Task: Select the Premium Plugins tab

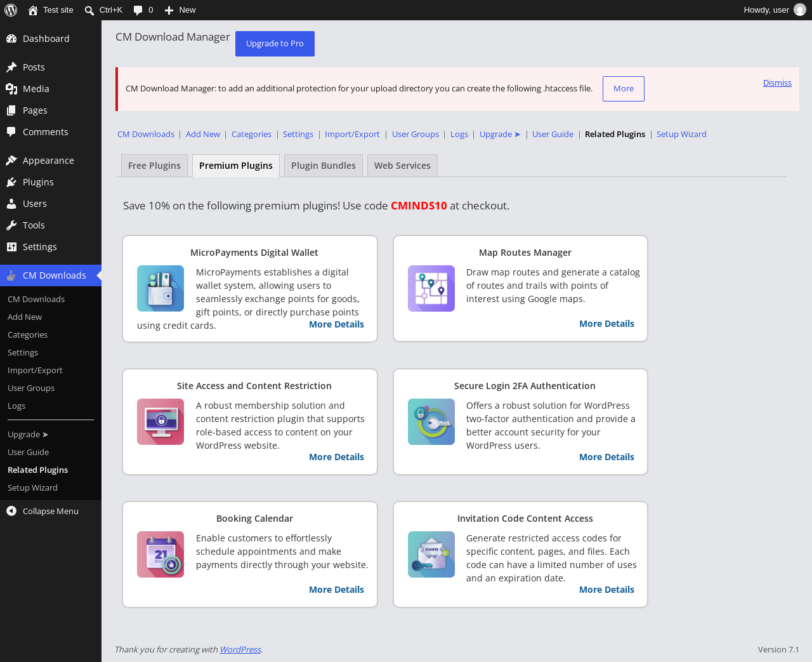Action: [x=236, y=166]
